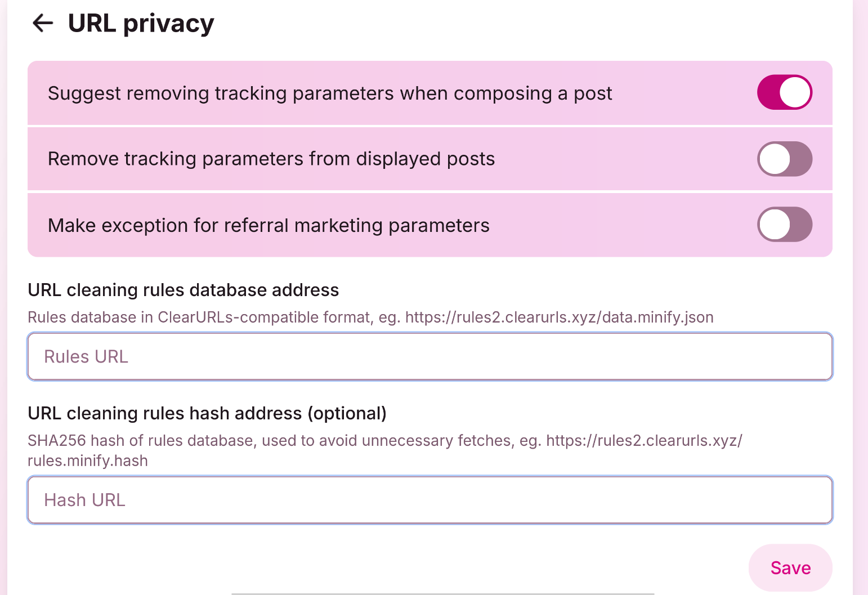Click the data.minify.json example URL text
The image size is (868, 595).
pyautogui.click(x=559, y=317)
